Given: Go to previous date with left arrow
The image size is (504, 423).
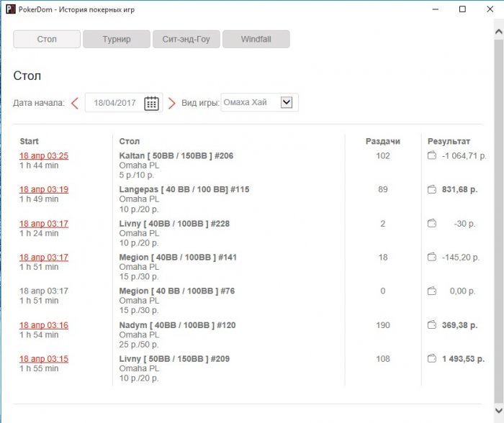Looking at the screenshot, I should (x=75, y=103).
